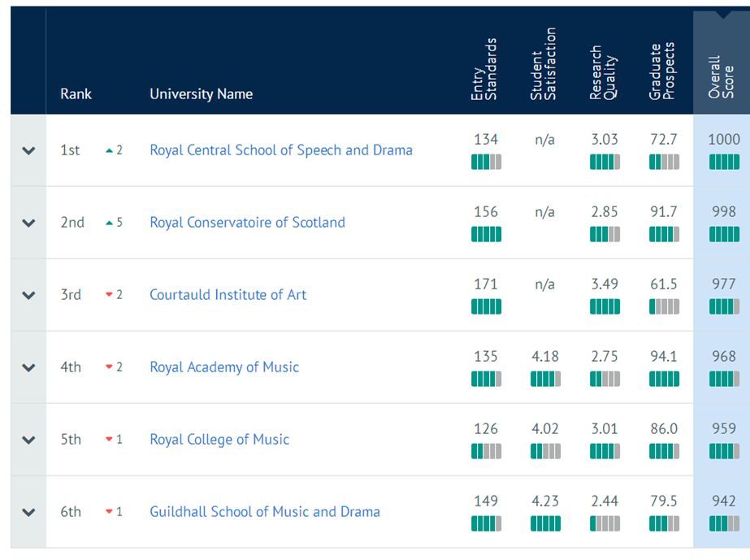750x560 pixels.
Task: Sort by Graduate Prospects column header
Action: tap(662, 71)
